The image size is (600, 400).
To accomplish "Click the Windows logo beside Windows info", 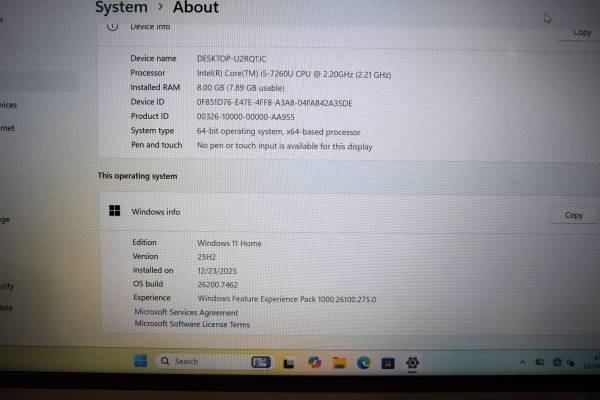I will [115, 211].
